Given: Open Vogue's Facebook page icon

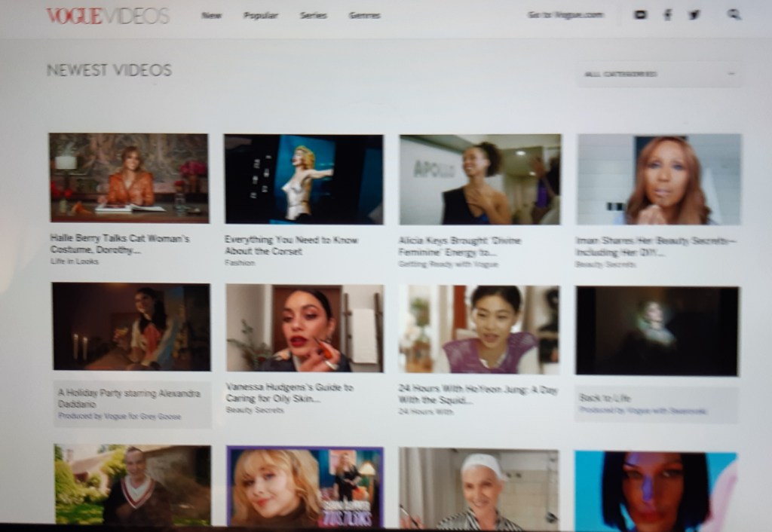Looking at the screenshot, I should click(667, 14).
